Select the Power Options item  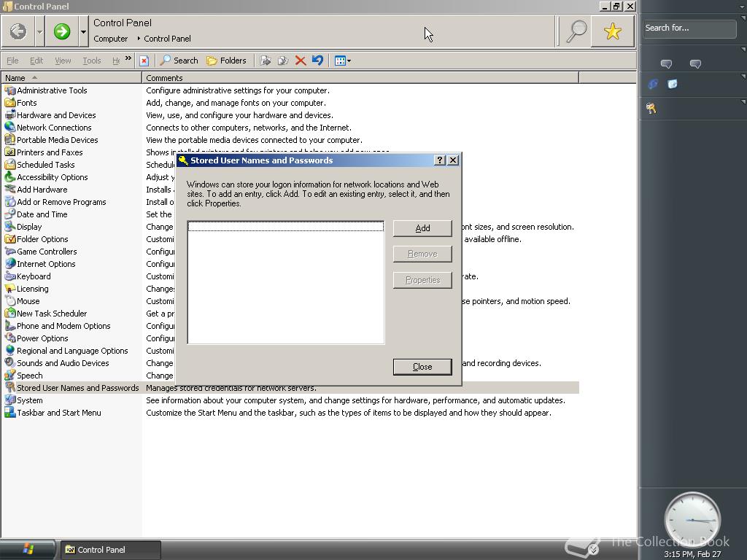pyautogui.click(x=42, y=338)
